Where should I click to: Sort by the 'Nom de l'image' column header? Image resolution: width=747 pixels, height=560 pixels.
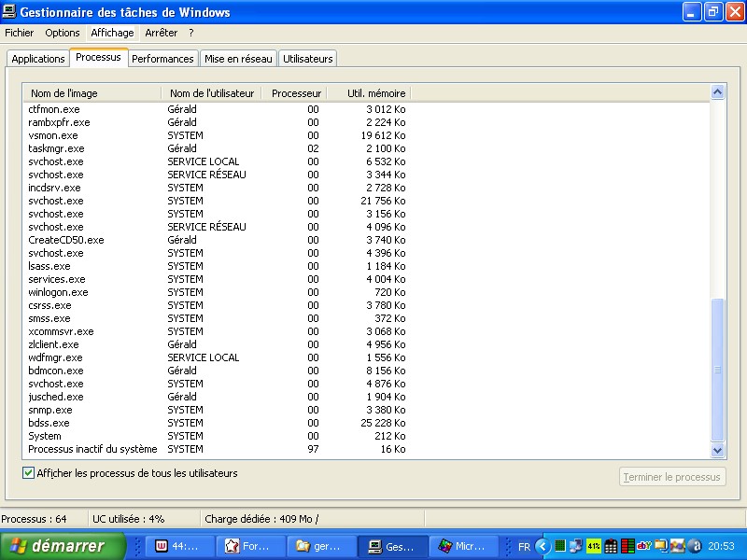92,93
